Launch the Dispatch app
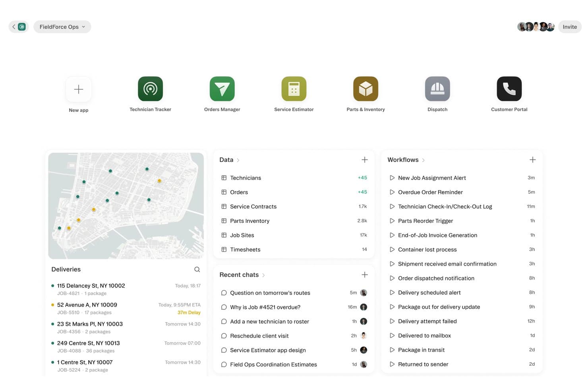Viewport: 588px width, 392px height. [x=437, y=89]
